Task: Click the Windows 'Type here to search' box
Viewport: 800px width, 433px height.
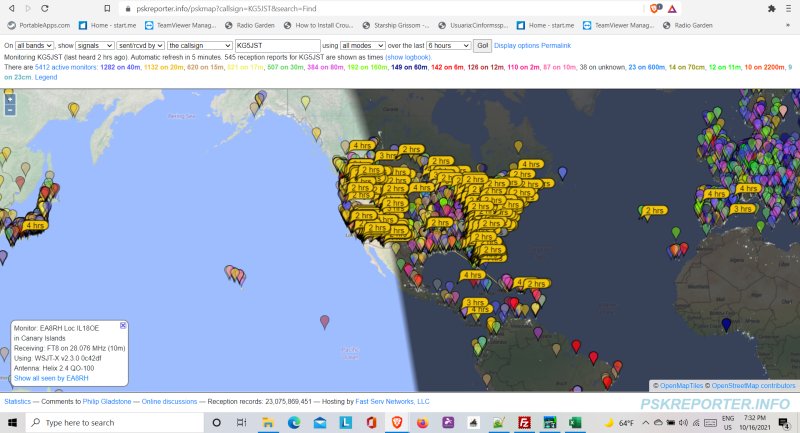Action: click(x=115, y=422)
